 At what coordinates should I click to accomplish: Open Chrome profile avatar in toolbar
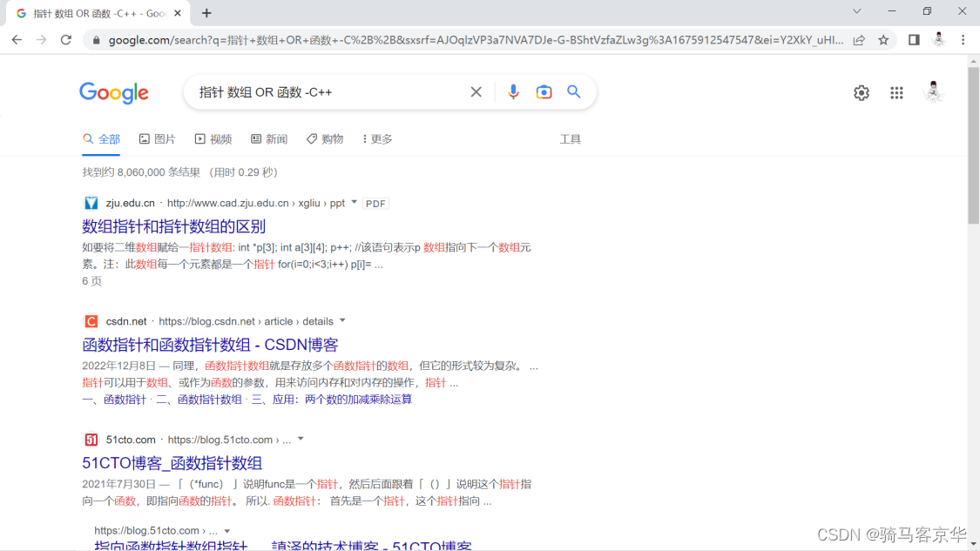939,39
